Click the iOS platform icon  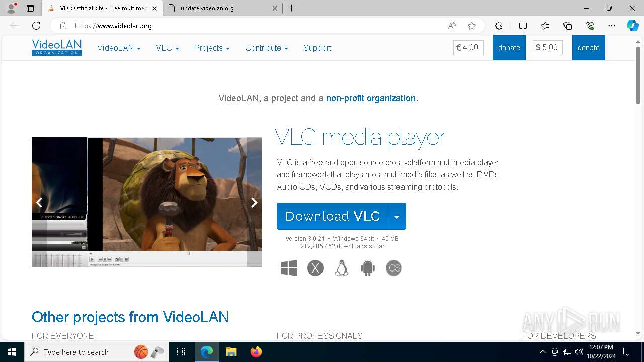coord(394,268)
